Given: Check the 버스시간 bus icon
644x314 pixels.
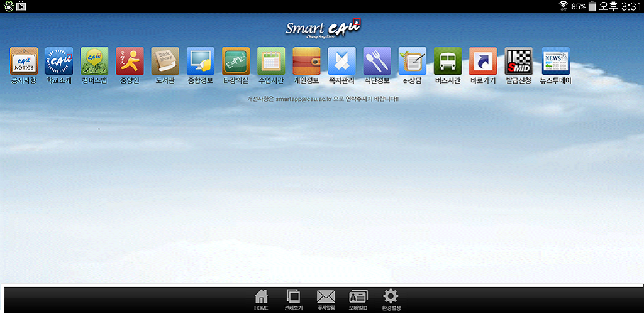Looking at the screenshot, I should pos(448,61).
